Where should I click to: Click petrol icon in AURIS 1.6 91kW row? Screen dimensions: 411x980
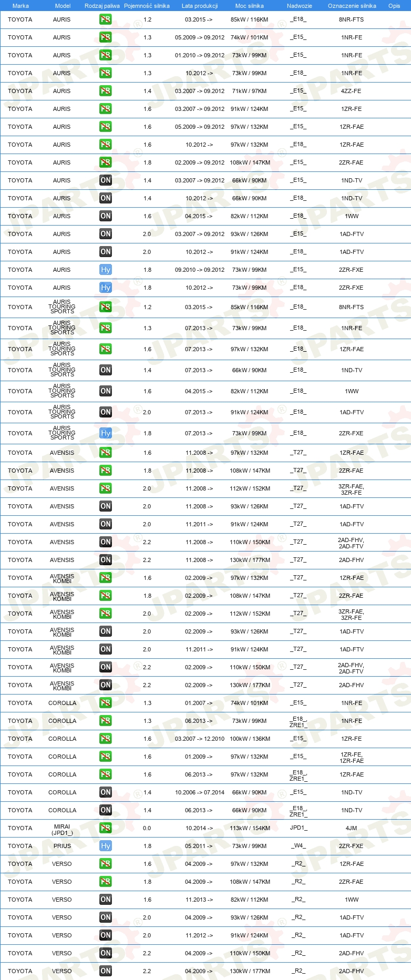pyautogui.click(x=105, y=109)
